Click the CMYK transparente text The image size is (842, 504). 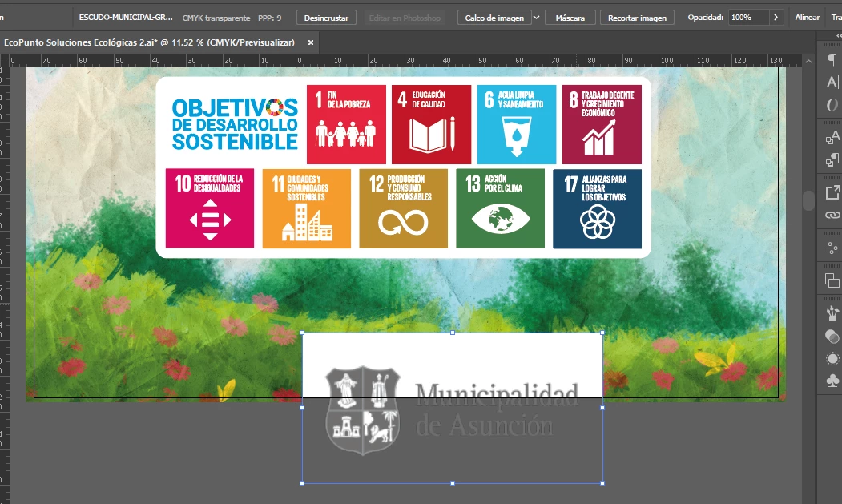coord(216,18)
